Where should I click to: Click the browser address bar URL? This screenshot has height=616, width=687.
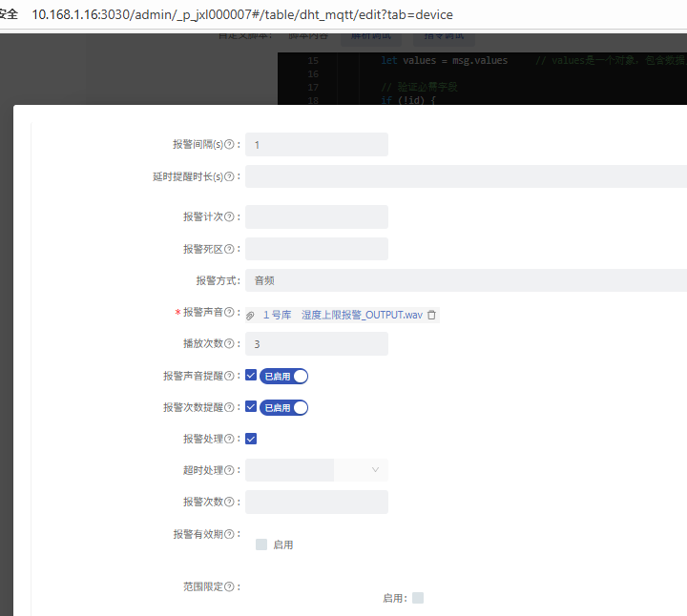242,14
